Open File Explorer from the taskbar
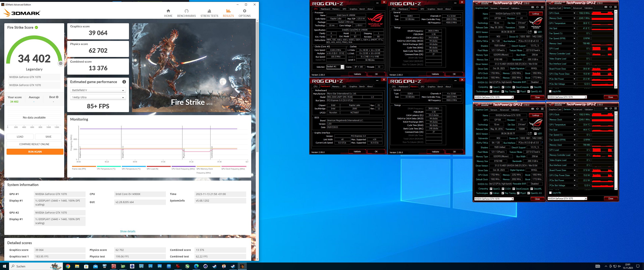The image size is (644, 270). tap(77, 266)
